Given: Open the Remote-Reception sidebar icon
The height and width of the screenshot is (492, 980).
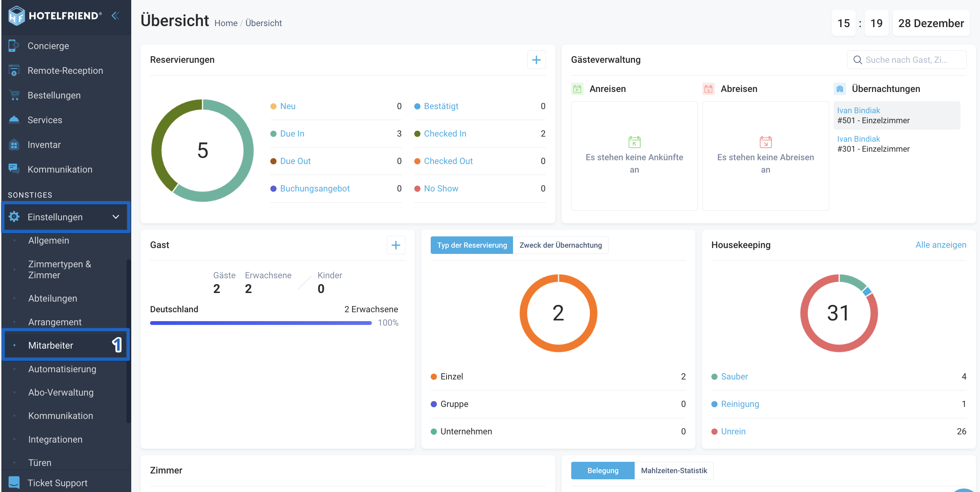Looking at the screenshot, I should click(14, 70).
